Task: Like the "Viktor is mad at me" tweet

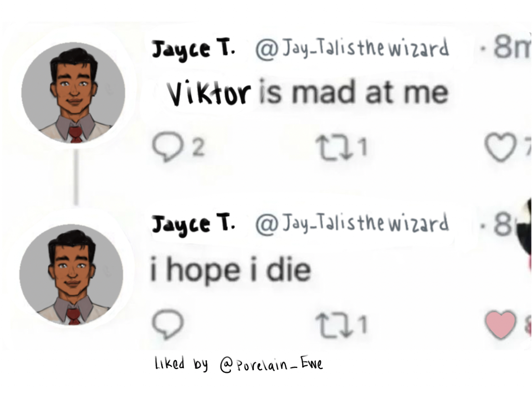Action: pyautogui.click(x=500, y=148)
